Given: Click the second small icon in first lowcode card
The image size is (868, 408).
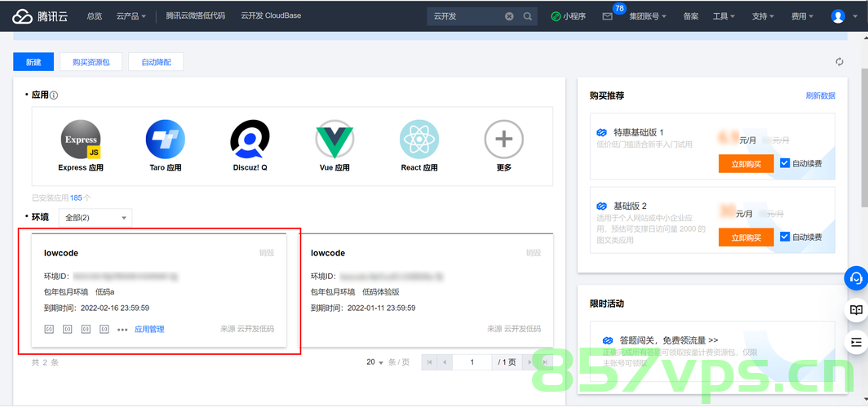Looking at the screenshot, I should 68,329.
